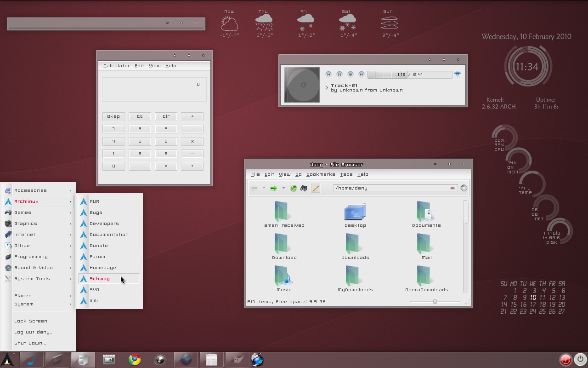Image resolution: width=588 pixels, height=368 pixels.
Task: Choose Log Out dany in the menu
Action: point(39,332)
